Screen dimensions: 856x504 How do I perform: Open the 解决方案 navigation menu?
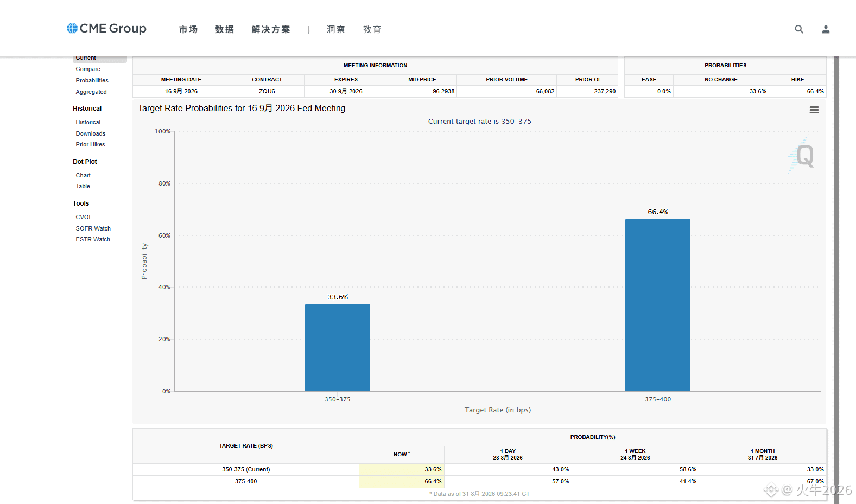[271, 29]
